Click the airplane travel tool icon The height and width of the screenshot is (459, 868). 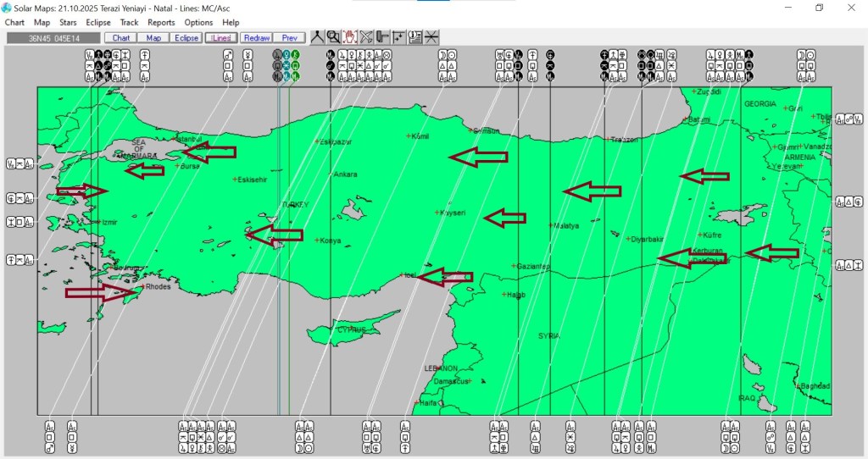coord(366,37)
